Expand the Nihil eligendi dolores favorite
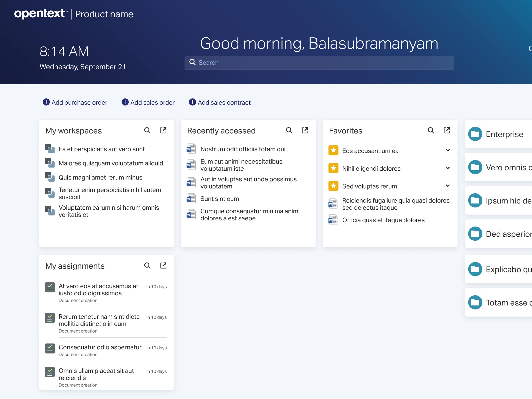 (448, 168)
